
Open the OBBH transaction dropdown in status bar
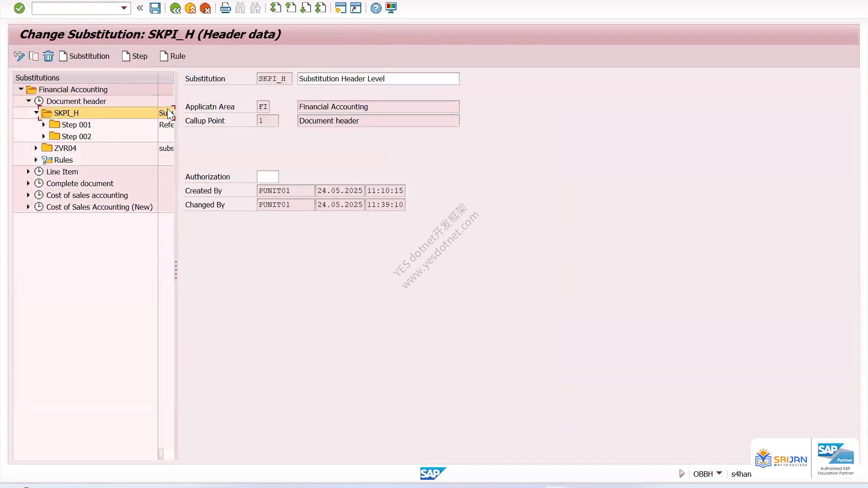coord(719,473)
